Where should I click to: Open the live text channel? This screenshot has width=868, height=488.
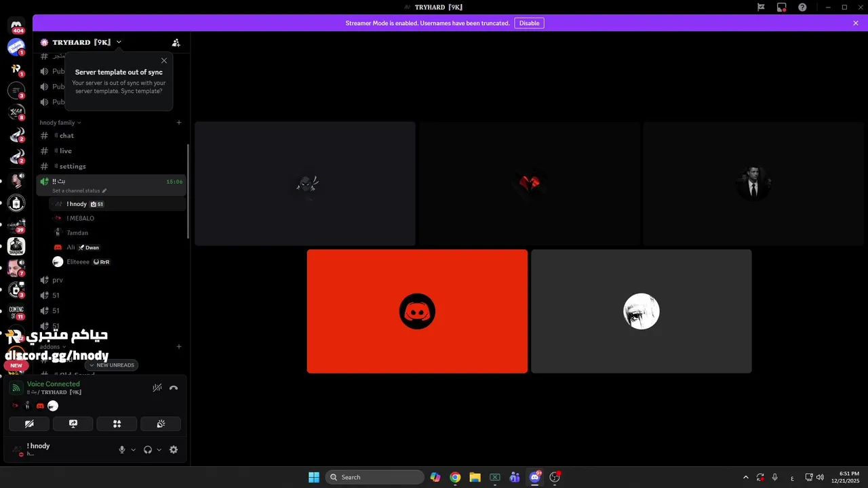pos(111,151)
